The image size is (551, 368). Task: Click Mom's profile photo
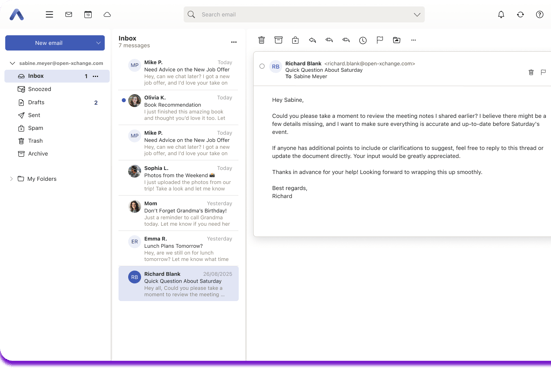[x=135, y=206]
